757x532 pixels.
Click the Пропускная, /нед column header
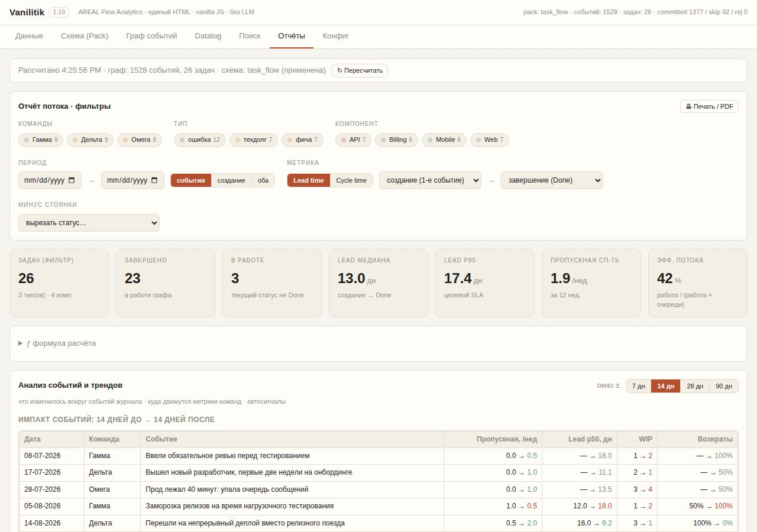tap(493, 439)
